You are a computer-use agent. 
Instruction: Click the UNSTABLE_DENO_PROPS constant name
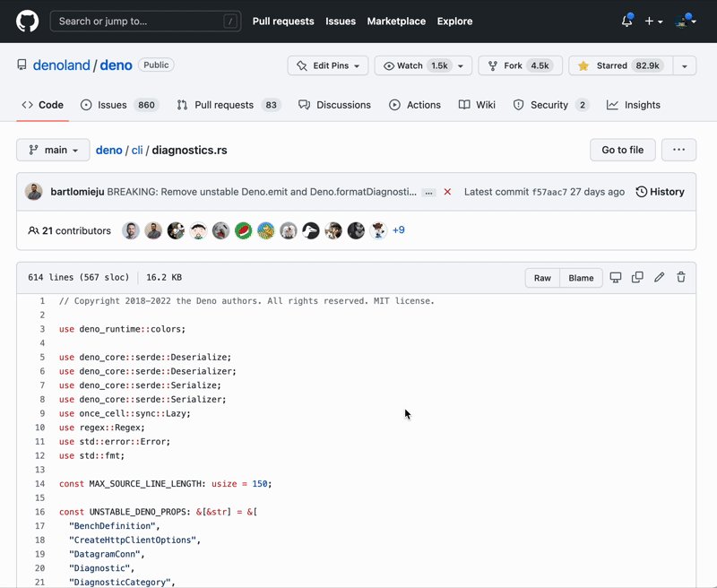click(x=137, y=512)
